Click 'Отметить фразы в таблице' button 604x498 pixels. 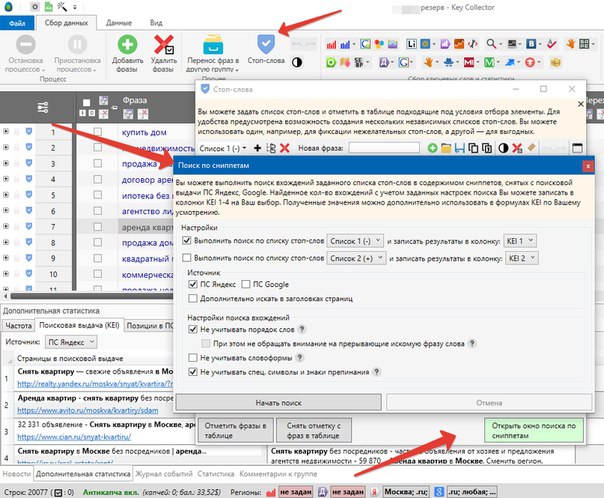click(235, 430)
